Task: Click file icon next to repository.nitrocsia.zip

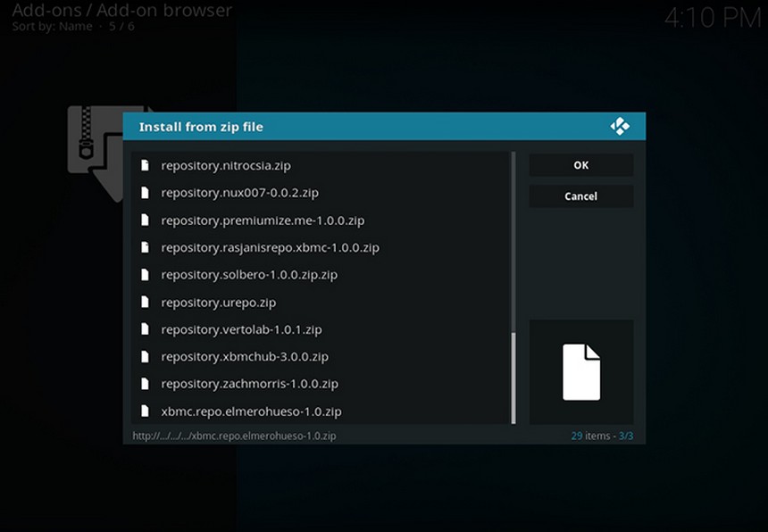Action: [x=145, y=165]
